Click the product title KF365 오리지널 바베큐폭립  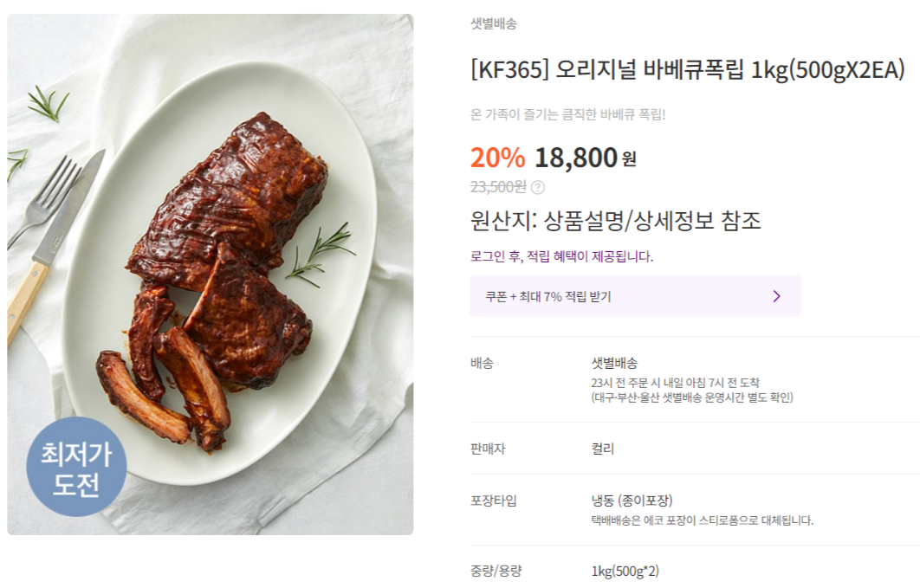[x=687, y=70]
